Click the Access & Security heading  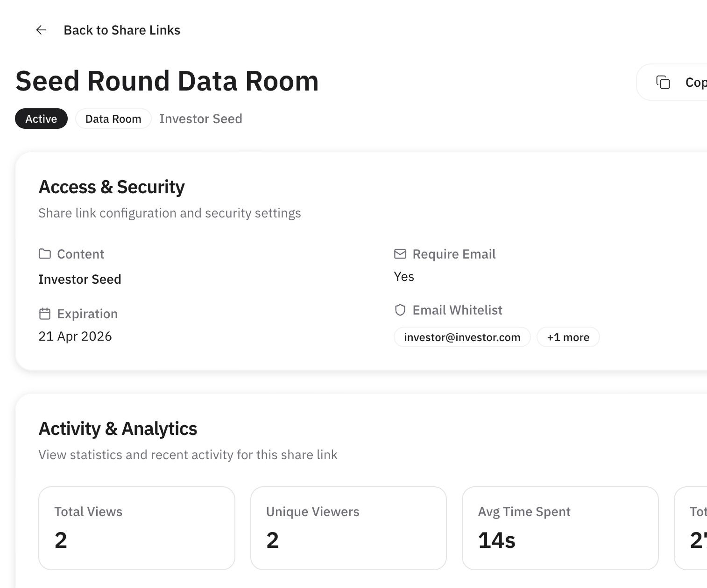point(112,187)
